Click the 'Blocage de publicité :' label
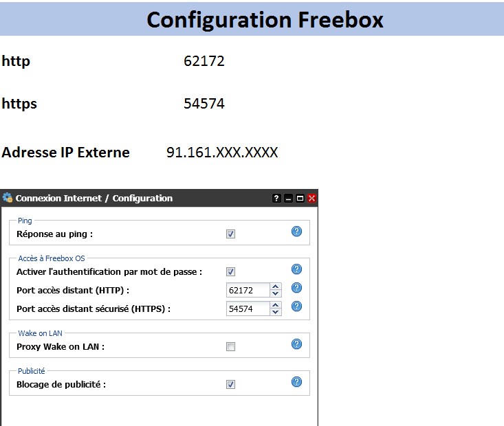This screenshot has height=426, width=504. [x=61, y=385]
